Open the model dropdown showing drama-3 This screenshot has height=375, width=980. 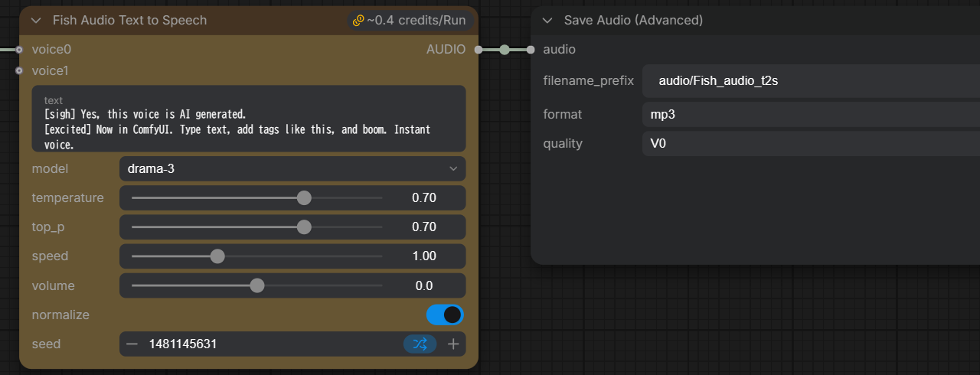[292, 168]
